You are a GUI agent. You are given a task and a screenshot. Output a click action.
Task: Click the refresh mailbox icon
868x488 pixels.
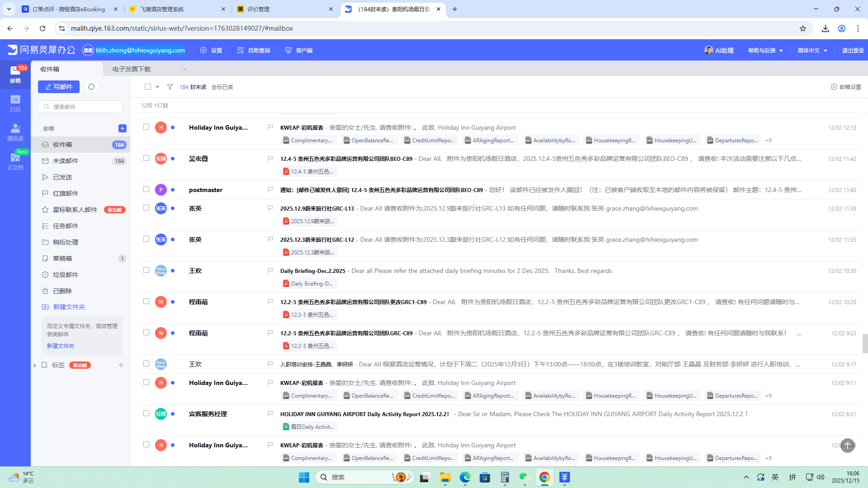[91, 87]
